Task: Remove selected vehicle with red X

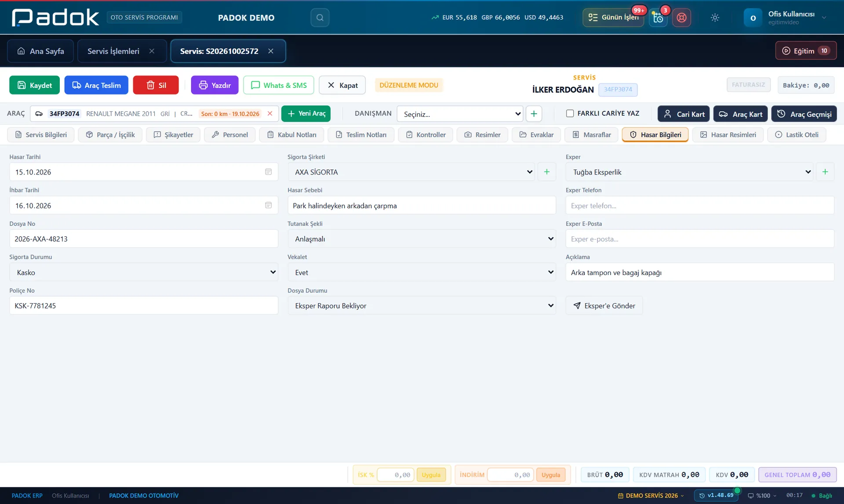Action: [270, 113]
